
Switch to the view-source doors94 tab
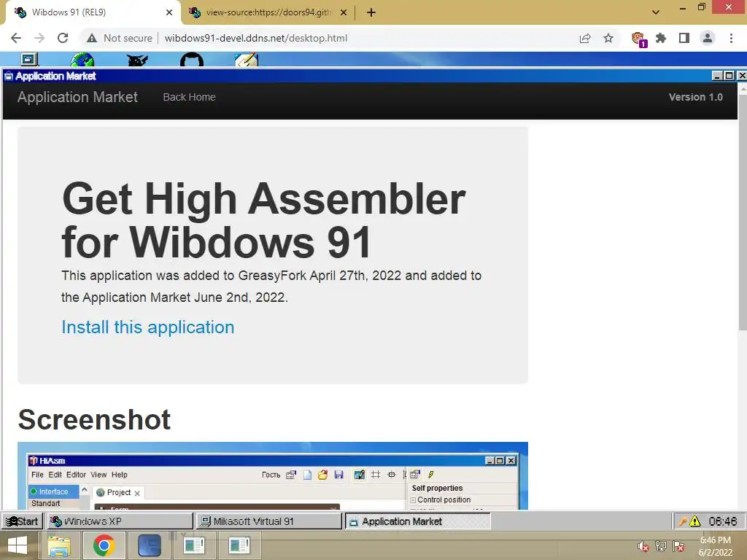click(x=268, y=12)
